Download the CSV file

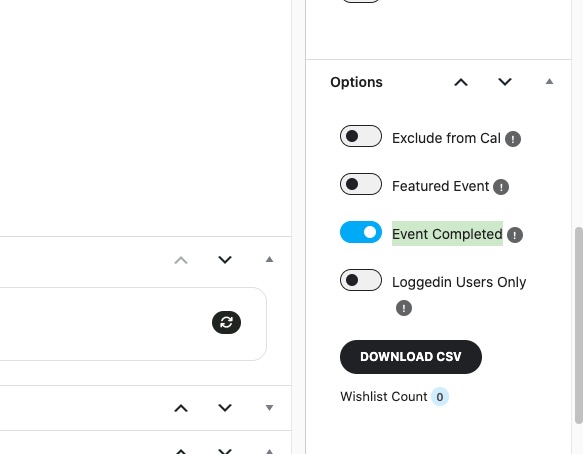click(x=411, y=357)
